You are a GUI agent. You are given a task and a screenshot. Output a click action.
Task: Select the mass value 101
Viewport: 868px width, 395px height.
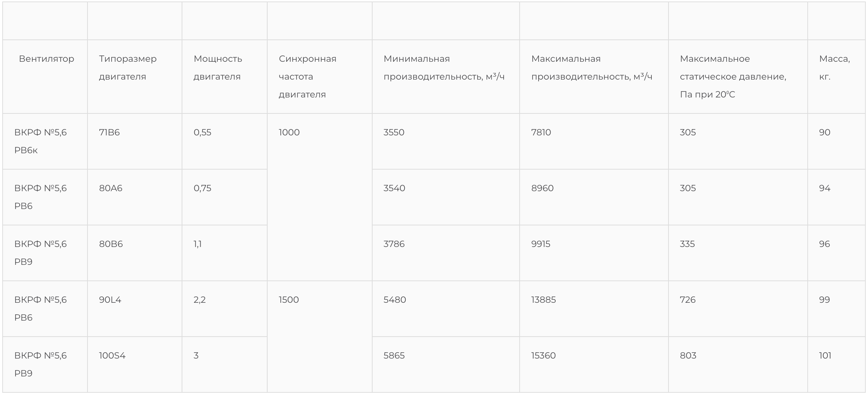click(825, 356)
